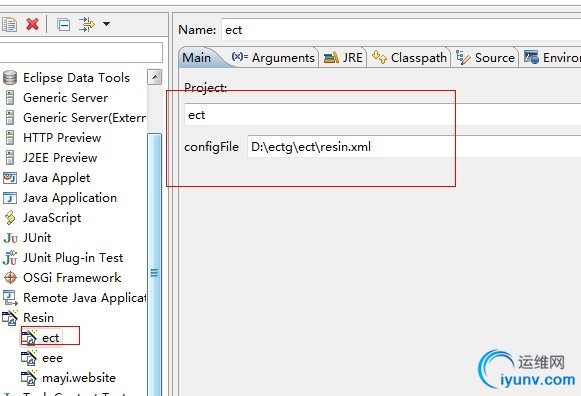This screenshot has height=396, width=581.
Task: Click the HTTP Preview server icon
Action: point(10,138)
